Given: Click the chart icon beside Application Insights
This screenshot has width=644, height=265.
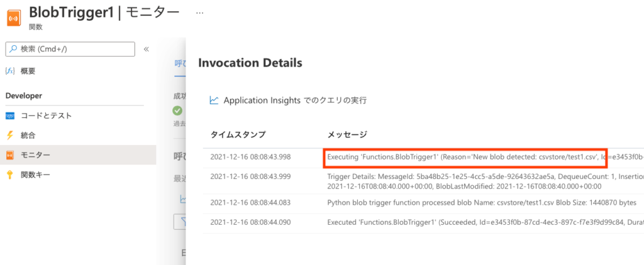Looking at the screenshot, I should click(214, 100).
